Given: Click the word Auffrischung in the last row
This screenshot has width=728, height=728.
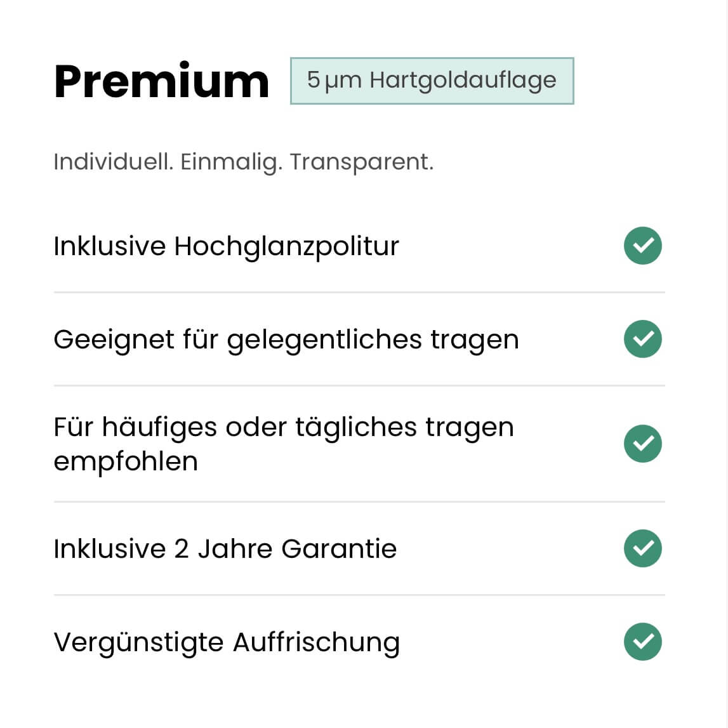Looking at the screenshot, I should click(x=316, y=643).
